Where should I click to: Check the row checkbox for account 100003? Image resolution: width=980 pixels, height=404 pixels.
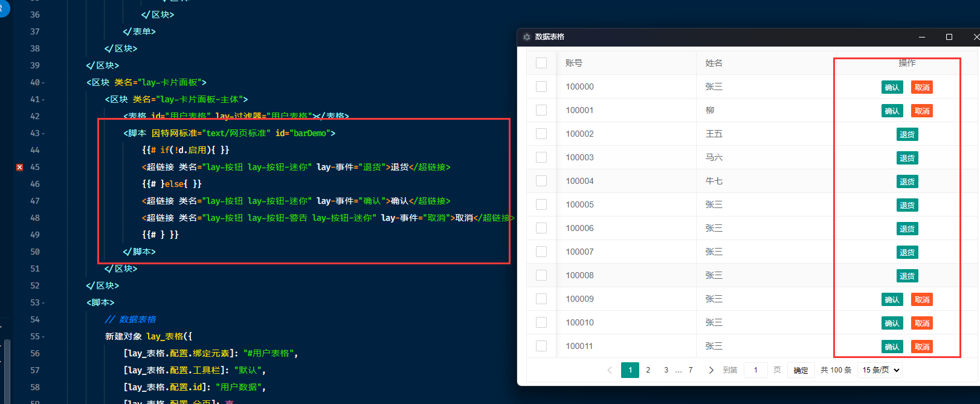[x=541, y=157]
